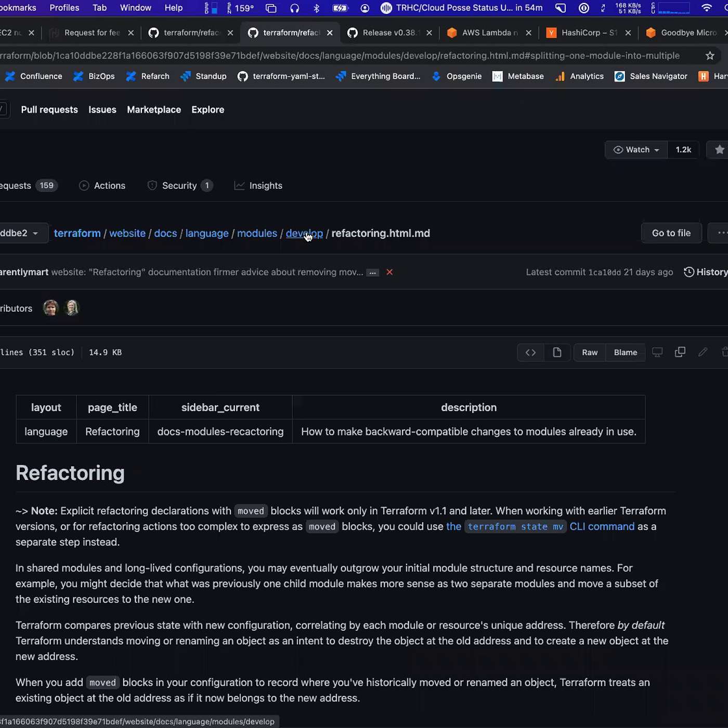728x728 pixels.
Task: Click the failed commit status X icon
Action: click(x=389, y=272)
